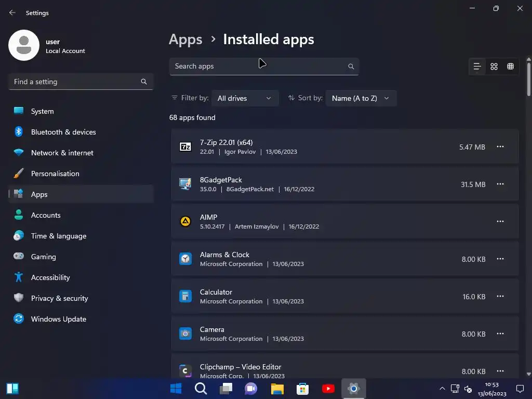Screen dimensions: 532x399
Task: Open Microsoft Store from the taskbar
Action: 303,389
